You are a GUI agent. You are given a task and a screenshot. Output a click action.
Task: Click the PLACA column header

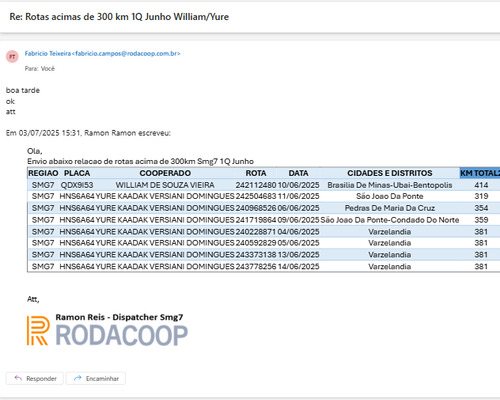[77, 173]
